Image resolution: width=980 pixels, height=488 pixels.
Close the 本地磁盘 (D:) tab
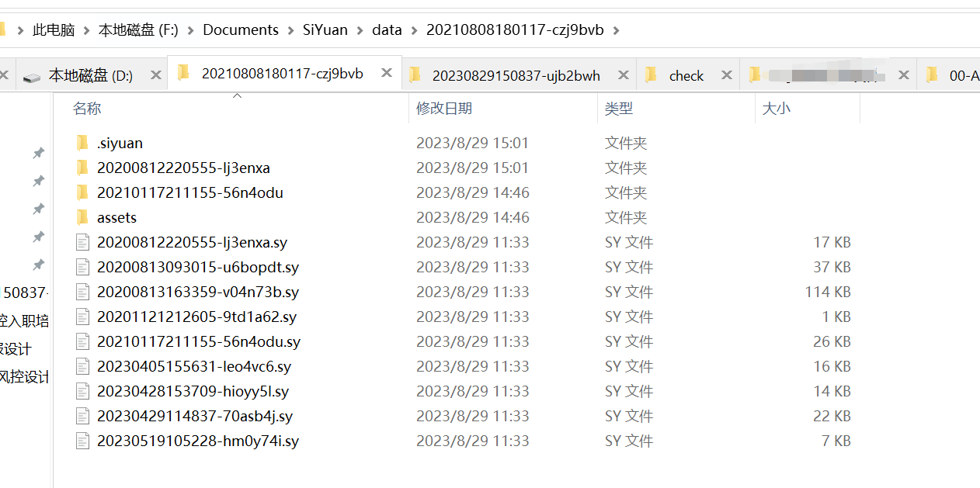[155, 75]
